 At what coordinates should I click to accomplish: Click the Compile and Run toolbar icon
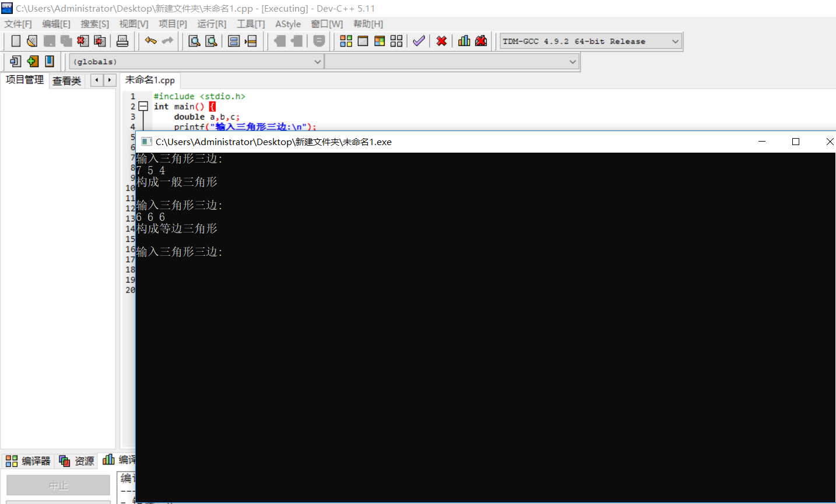coord(380,41)
